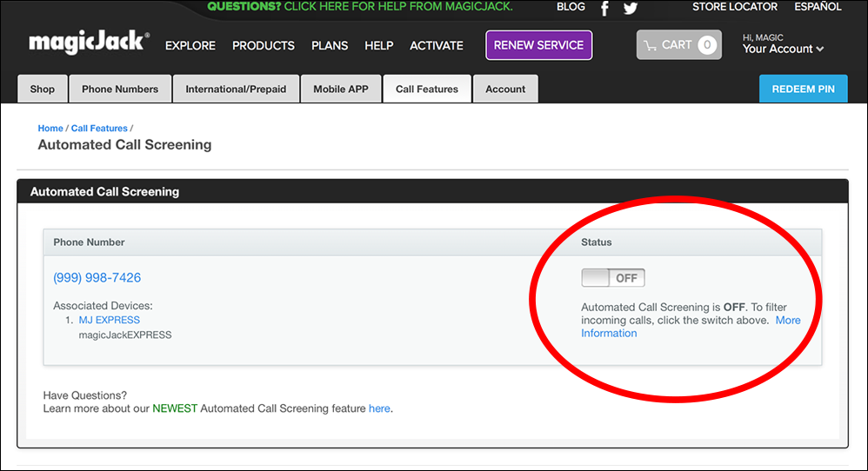Open the (999) 998-7426 phone number link
Screen dimensions: 868x471
click(x=97, y=278)
